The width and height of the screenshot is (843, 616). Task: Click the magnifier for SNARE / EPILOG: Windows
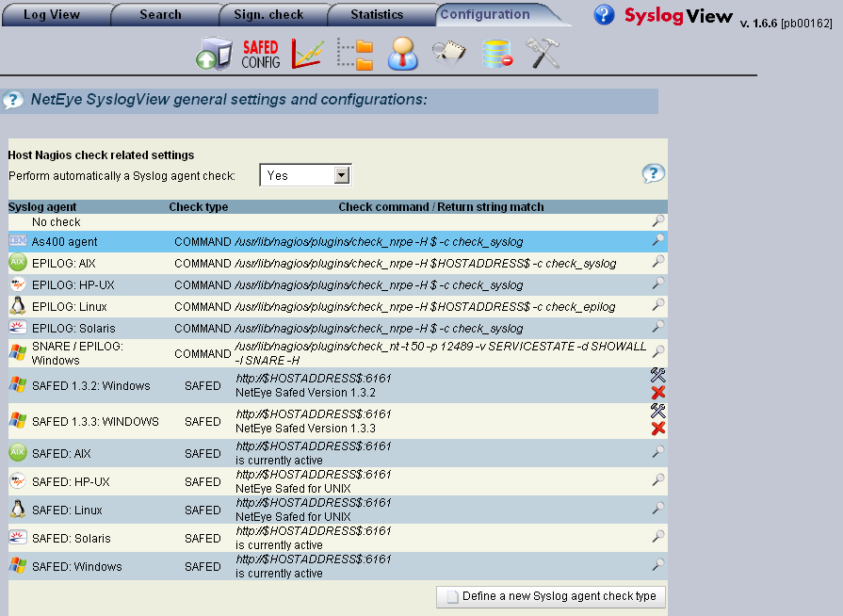tap(658, 351)
